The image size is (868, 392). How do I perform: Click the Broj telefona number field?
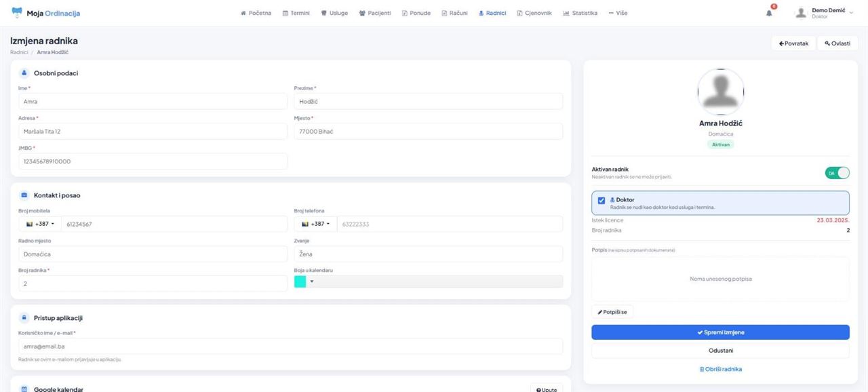point(450,224)
